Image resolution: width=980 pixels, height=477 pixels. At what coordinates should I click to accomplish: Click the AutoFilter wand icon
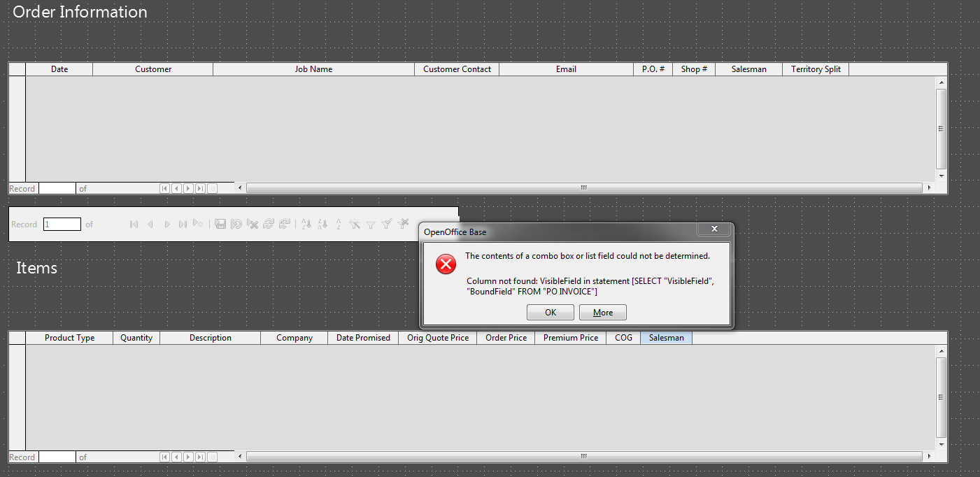coord(355,225)
